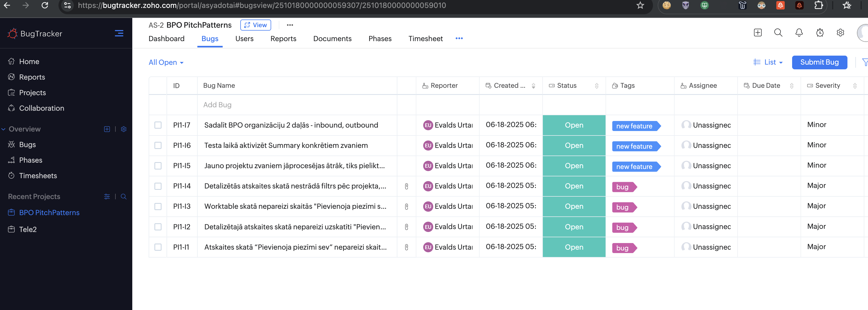Switch to the Reports tab in project header

(x=283, y=39)
